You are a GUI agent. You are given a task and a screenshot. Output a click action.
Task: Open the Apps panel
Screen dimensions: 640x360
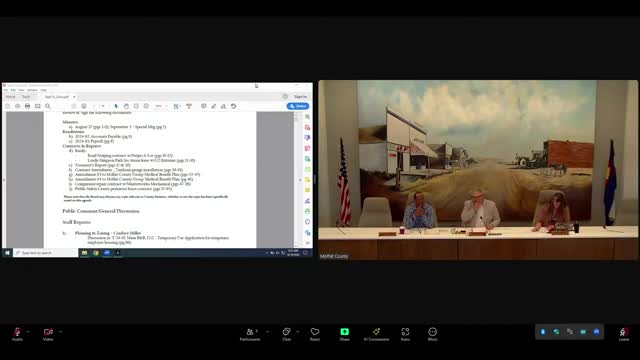click(405, 334)
